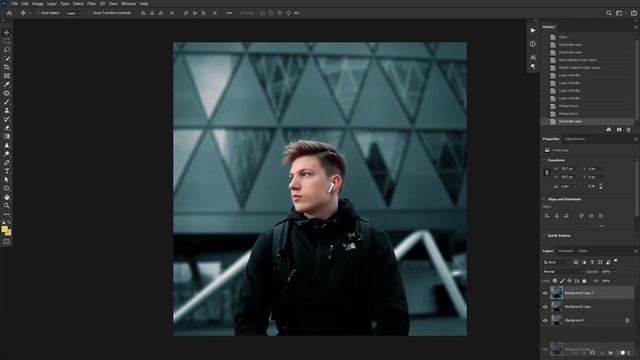The height and width of the screenshot is (360, 640).
Task: Toggle adjustment layer filter in Layers panel
Action: (x=584, y=262)
